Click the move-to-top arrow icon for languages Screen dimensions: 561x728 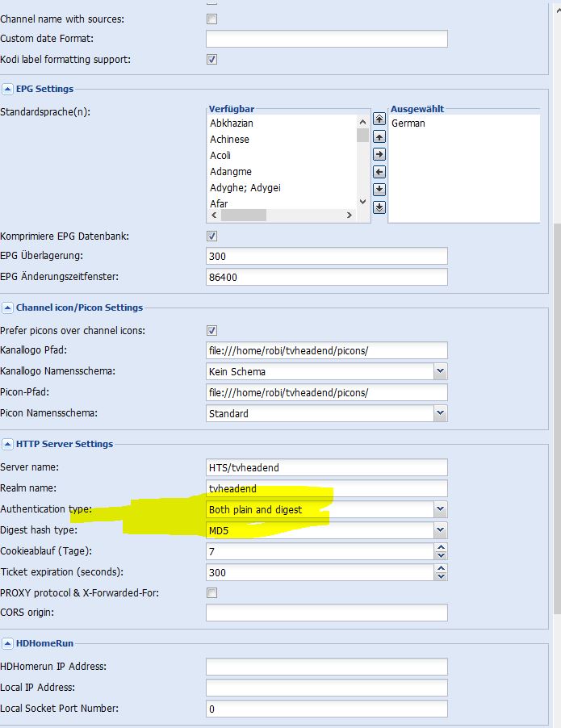tap(379, 119)
